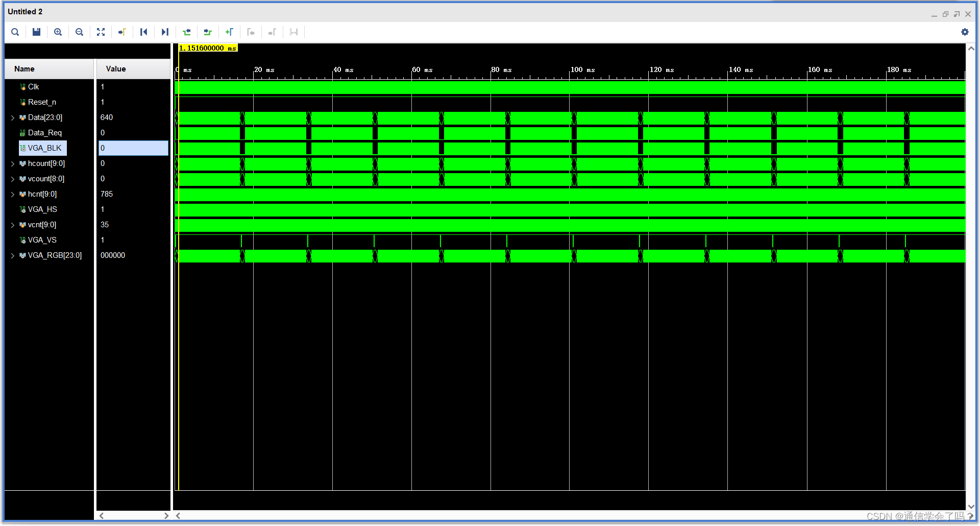Screen dimensions: 980x526
Task: Save the waveform configuration
Action: click(36, 32)
